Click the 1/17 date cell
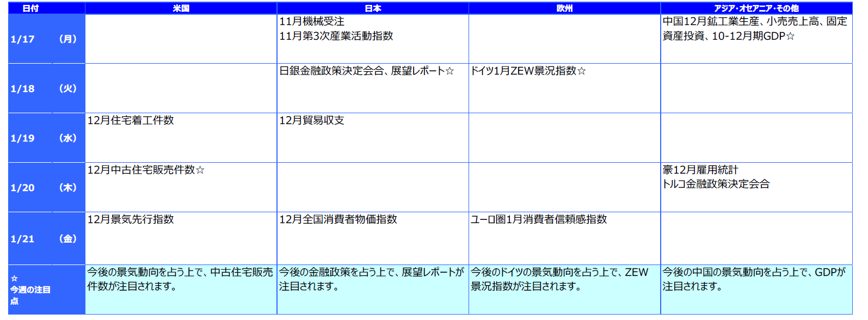 point(23,39)
